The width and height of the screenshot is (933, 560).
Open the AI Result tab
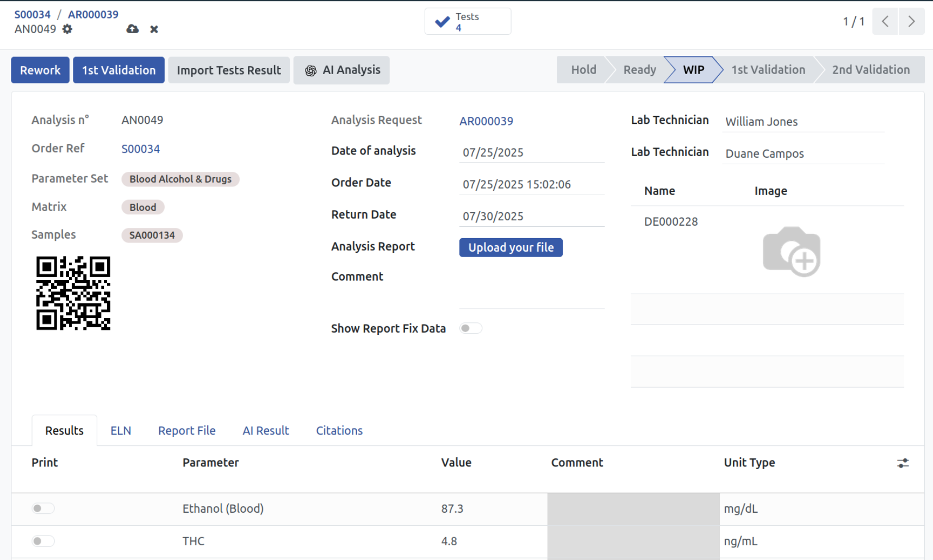(x=266, y=431)
